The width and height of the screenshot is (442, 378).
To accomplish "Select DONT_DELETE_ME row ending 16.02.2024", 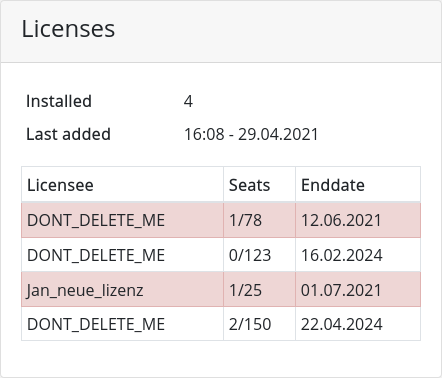I will 221,255.
